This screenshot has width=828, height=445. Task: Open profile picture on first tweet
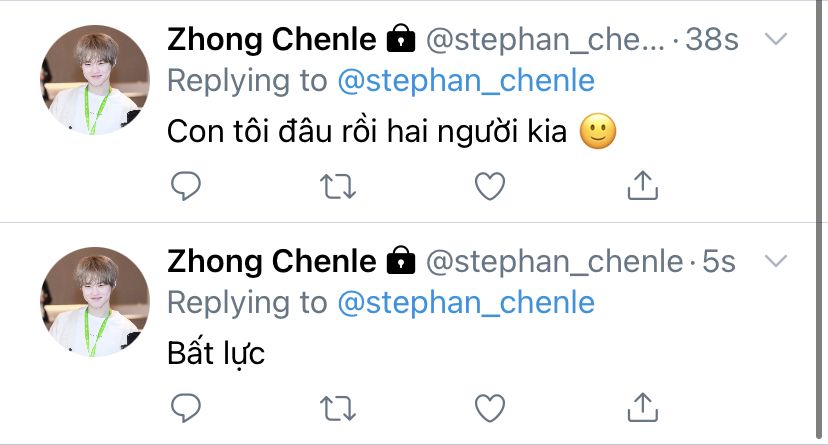click(94, 81)
